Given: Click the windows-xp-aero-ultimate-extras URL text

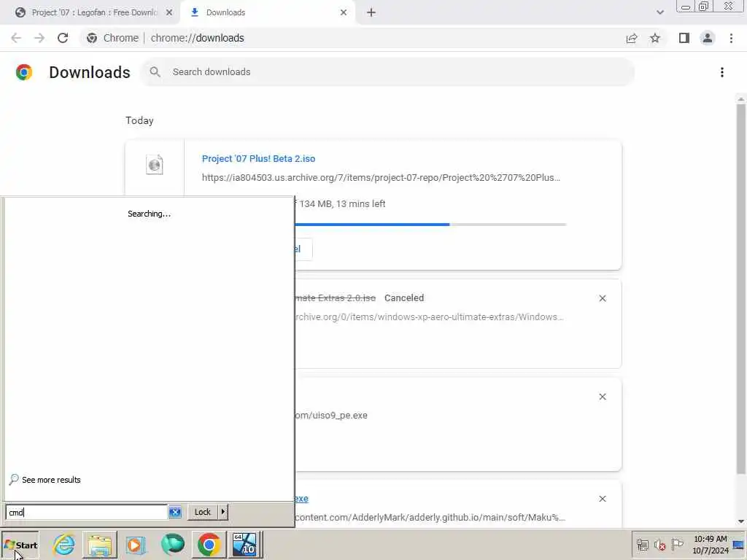Looking at the screenshot, I should [429, 317].
